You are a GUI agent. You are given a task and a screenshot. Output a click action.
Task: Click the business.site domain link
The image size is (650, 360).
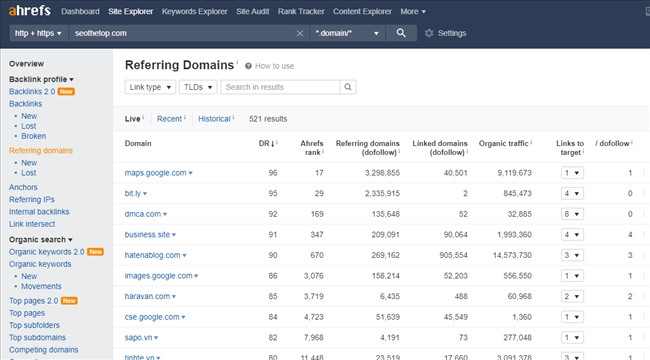147,235
